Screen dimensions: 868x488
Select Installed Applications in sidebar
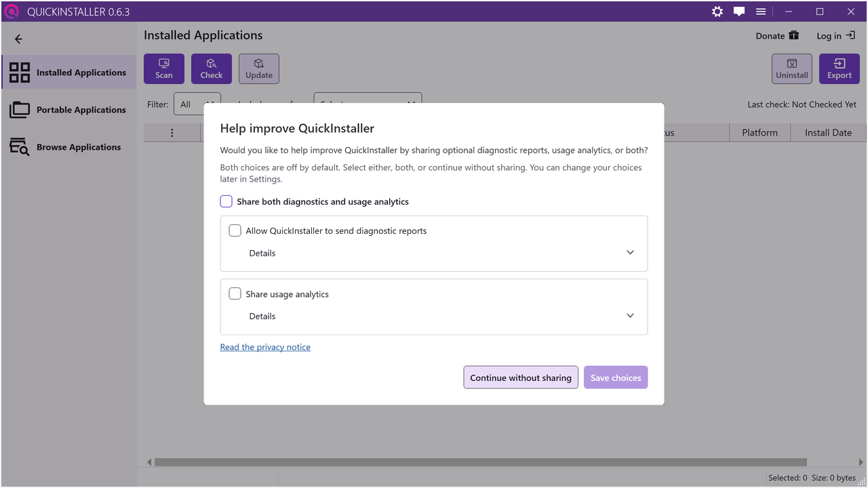tap(68, 72)
